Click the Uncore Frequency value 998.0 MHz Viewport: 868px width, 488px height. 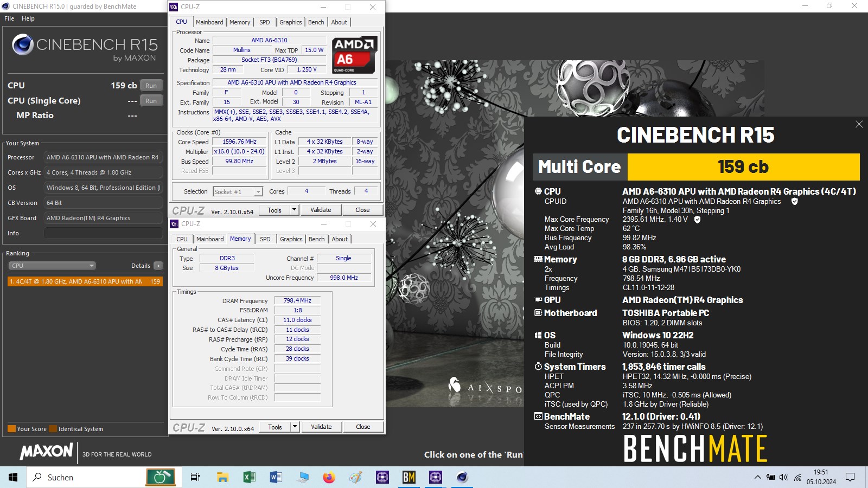click(x=344, y=278)
